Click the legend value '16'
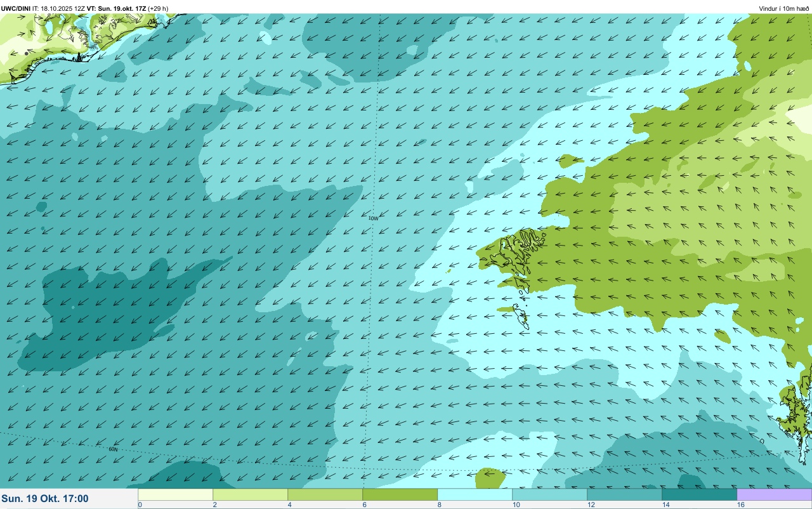 tap(741, 505)
